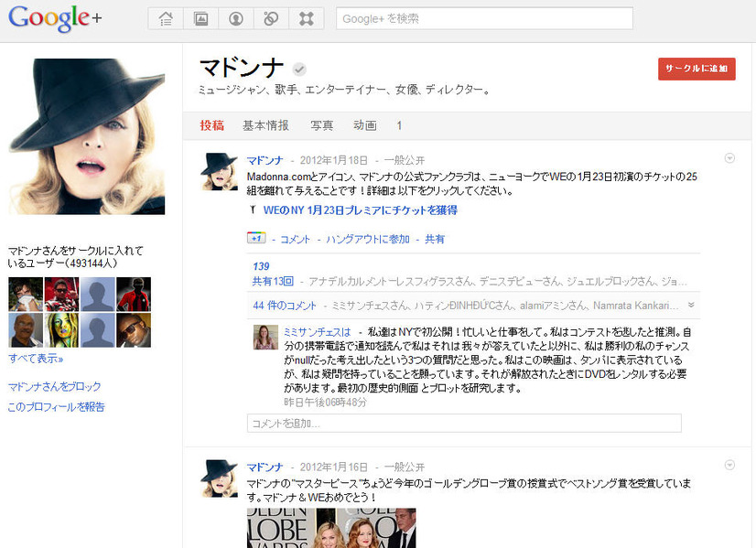Open the 44 件のコメント link
Viewport: 756px width, 548px height.
285,306
